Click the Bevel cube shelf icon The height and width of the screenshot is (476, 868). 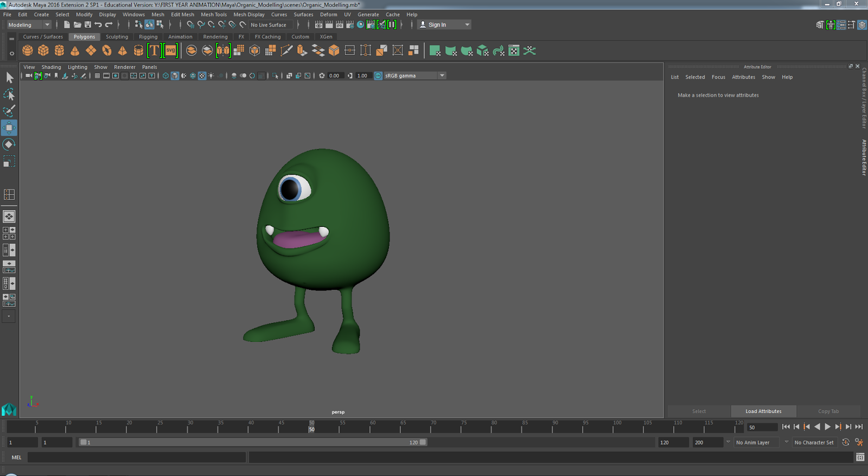pos(334,50)
